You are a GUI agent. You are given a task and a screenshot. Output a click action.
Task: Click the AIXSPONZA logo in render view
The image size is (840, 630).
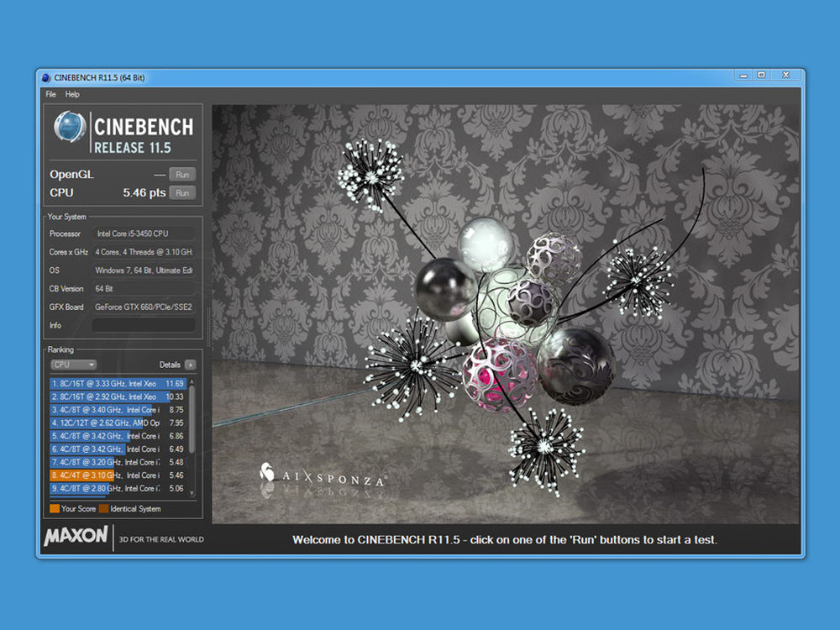tap(323, 474)
